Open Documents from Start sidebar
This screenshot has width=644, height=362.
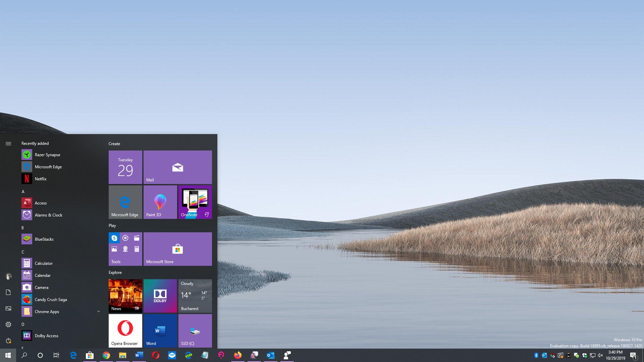8,292
